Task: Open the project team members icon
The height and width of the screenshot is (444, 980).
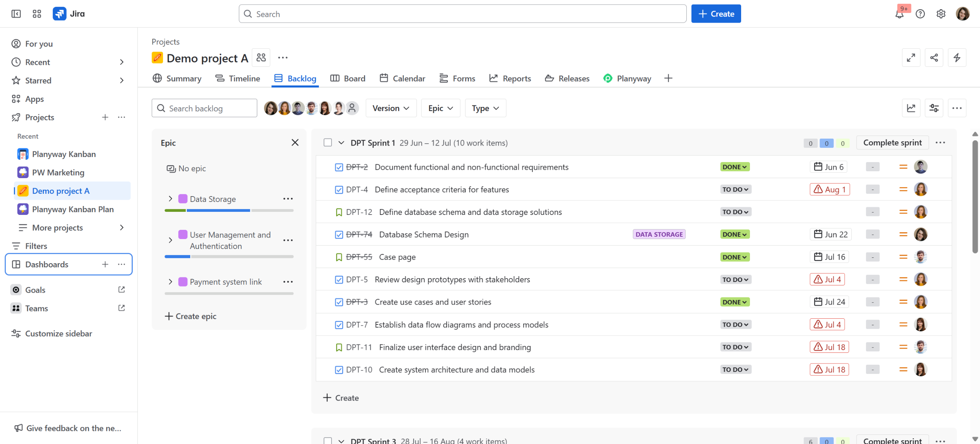Action: click(261, 57)
